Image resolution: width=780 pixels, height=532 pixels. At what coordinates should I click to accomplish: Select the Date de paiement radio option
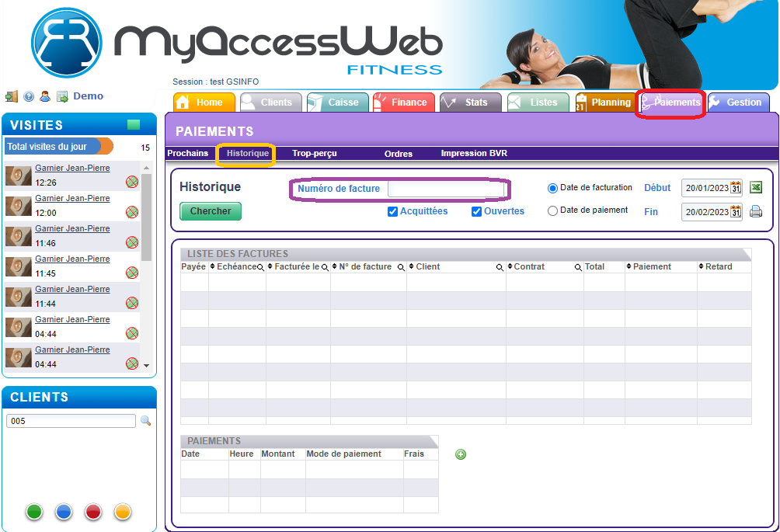[x=553, y=210]
